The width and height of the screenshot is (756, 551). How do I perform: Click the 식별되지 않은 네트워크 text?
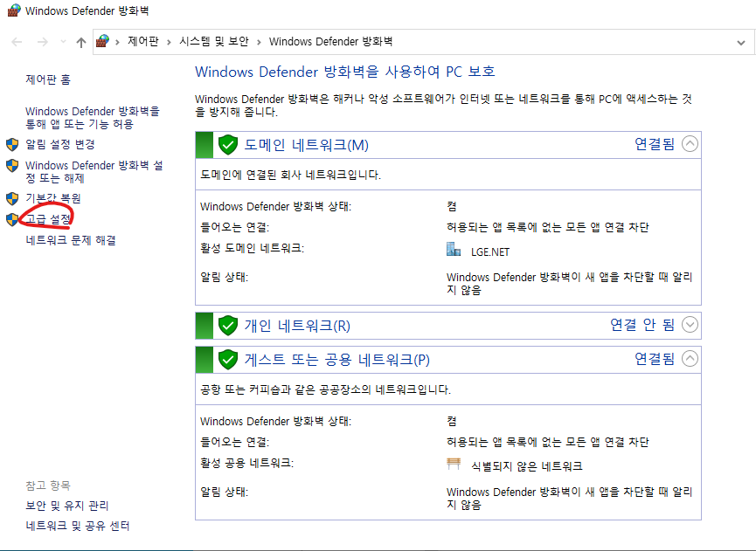pos(527,466)
